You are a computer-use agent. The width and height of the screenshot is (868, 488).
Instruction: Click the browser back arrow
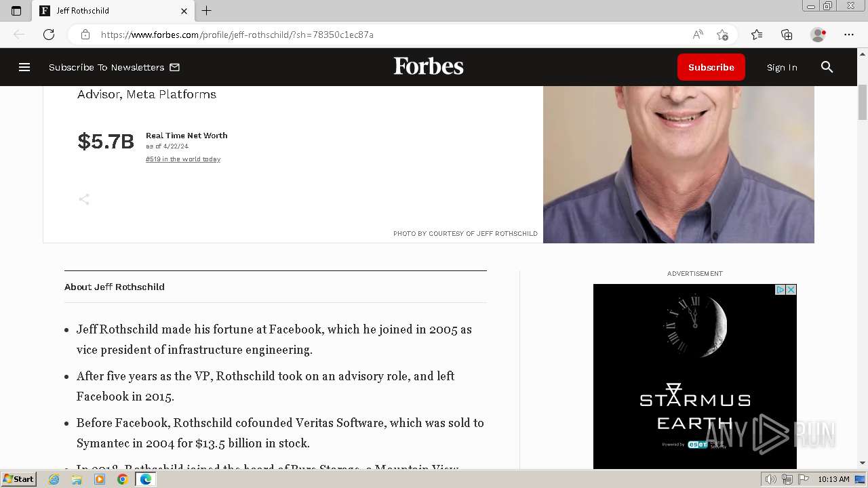click(x=19, y=35)
